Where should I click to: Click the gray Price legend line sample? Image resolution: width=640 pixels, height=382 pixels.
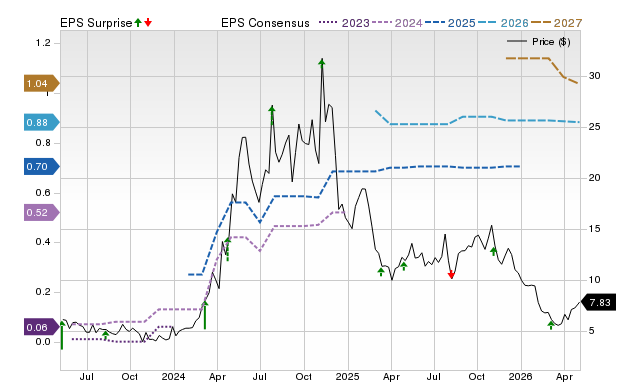(517, 42)
